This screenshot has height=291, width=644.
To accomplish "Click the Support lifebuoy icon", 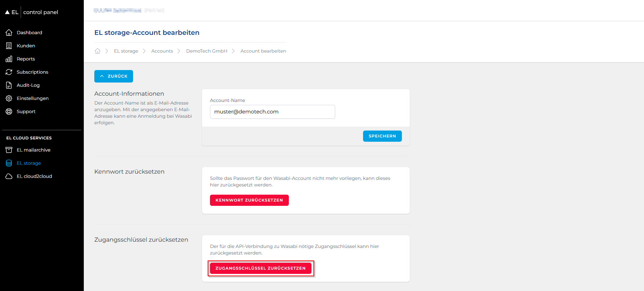I will point(9,111).
